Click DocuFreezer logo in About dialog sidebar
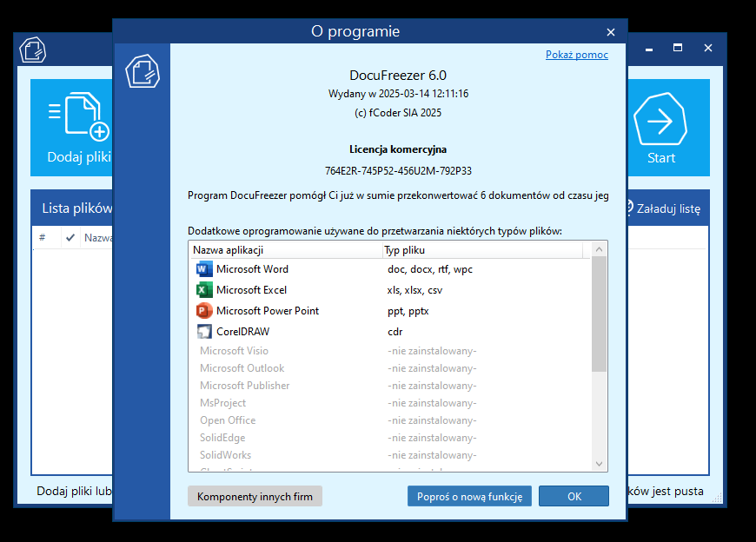Screen dimensions: 756x542 tap(143, 71)
